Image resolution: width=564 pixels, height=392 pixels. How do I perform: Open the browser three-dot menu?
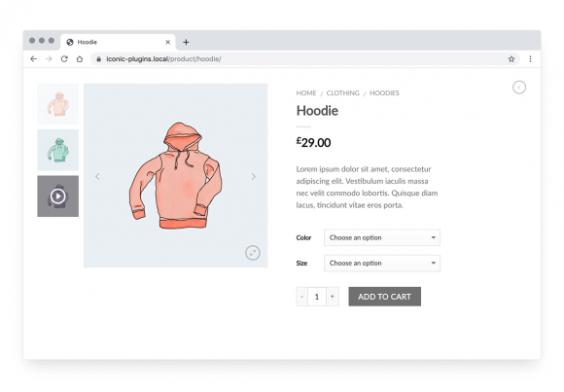(530, 59)
